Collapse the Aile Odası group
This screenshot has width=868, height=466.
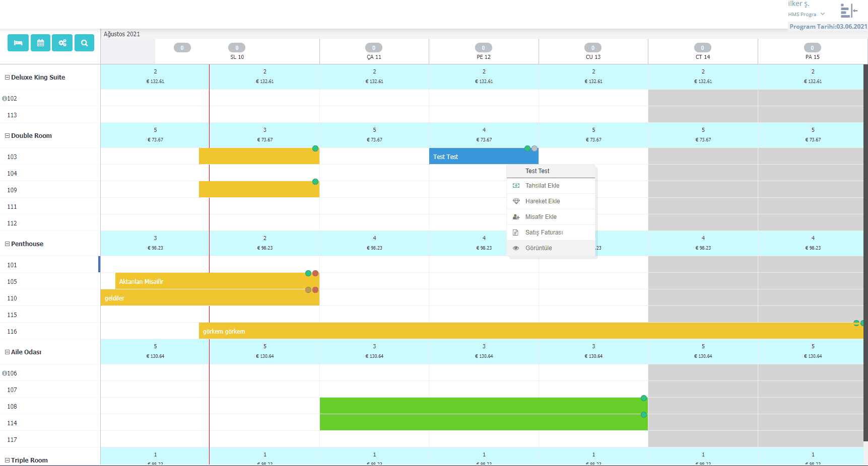(8, 352)
